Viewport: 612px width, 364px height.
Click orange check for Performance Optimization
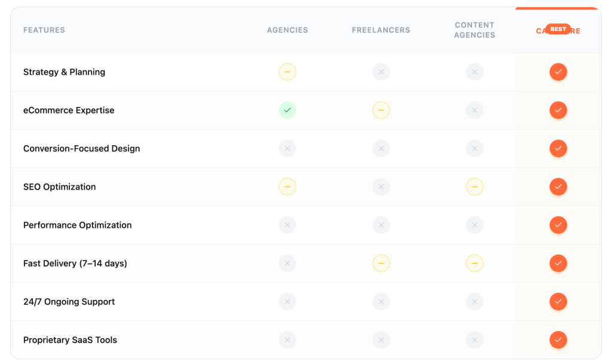(558, 225)
